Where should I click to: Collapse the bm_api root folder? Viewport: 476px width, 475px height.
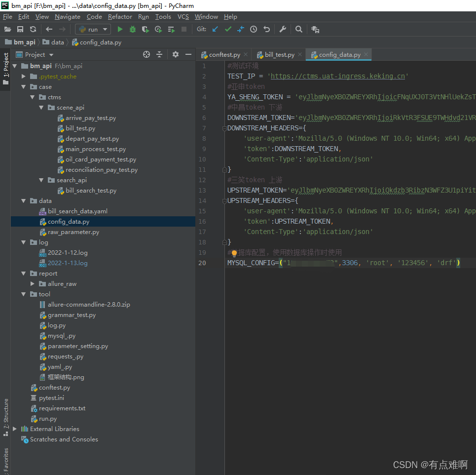click(x=15, y=66)
